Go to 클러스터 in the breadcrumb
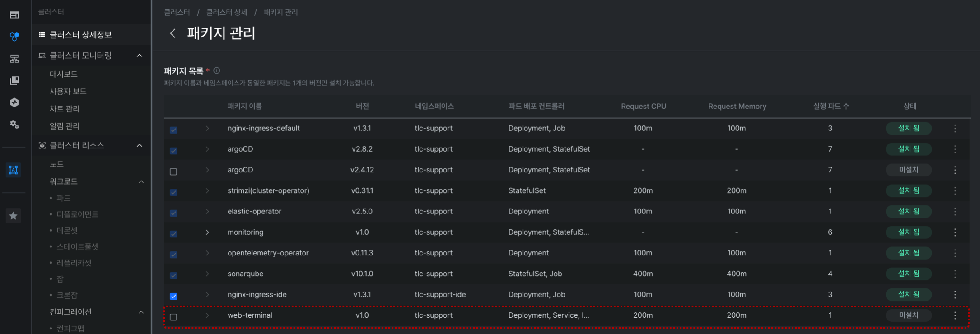 177,12
